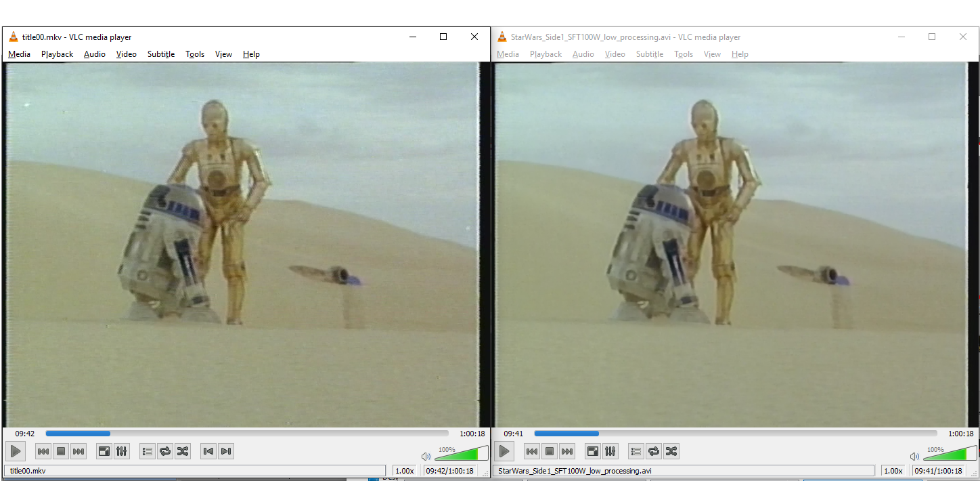The height and width of the screenshot is (481, 980).
Task: Open Video menu in title00.mkv window
Action: pos(127,54)
